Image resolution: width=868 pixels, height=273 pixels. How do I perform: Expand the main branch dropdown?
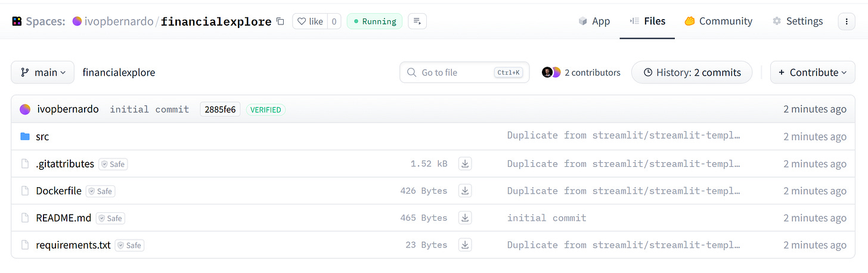pos(42,72)
